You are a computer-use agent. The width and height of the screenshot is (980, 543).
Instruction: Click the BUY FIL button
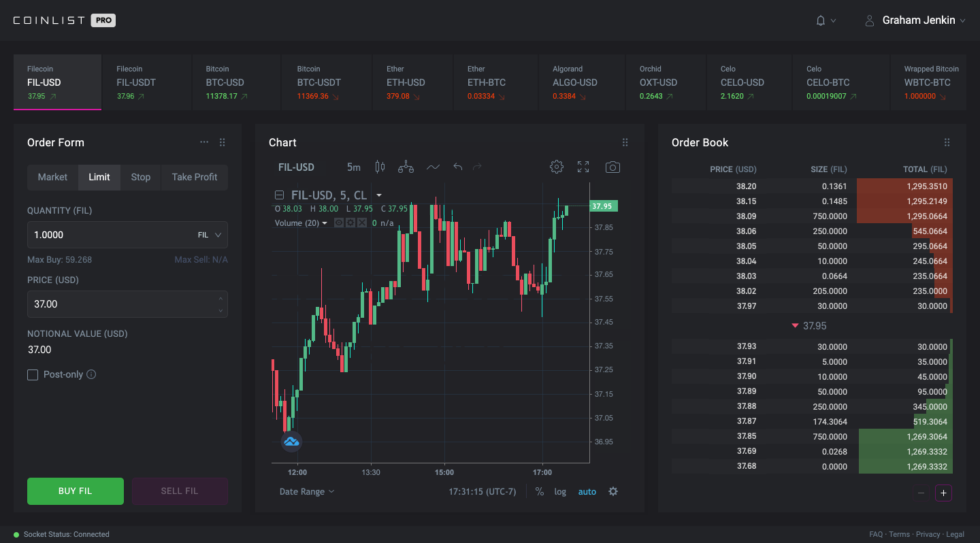(76, 491)
